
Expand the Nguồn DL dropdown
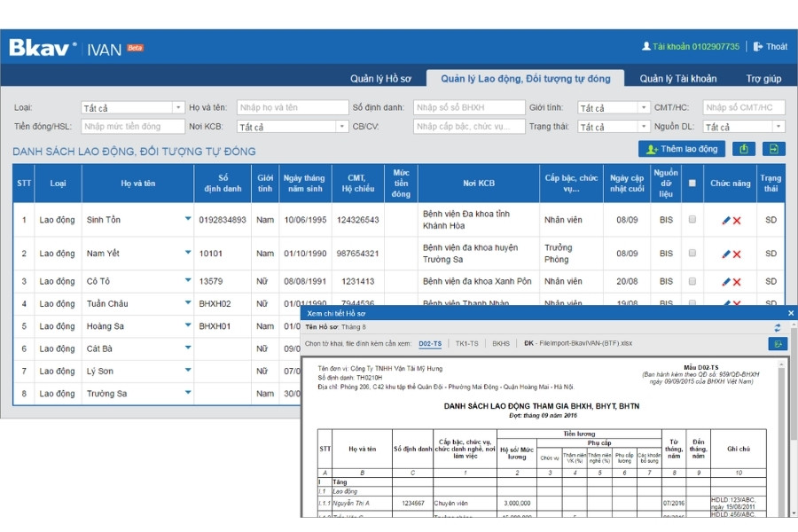click(x=744, y=126)
